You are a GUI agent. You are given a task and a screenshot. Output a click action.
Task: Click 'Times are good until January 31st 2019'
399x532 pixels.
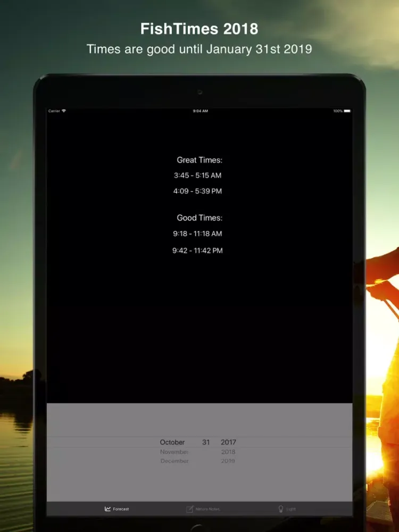coord(199,49)
